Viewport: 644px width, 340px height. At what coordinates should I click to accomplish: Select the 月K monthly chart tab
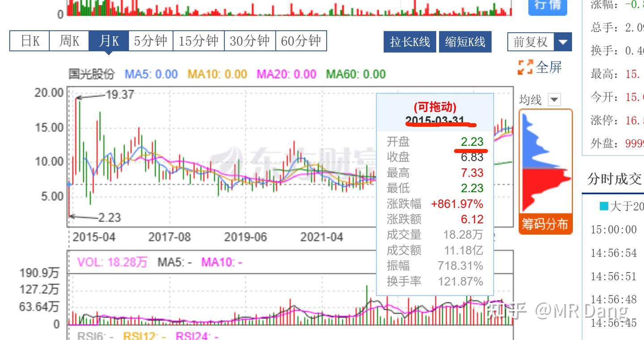pyautogui.click(x=109, y=41)
